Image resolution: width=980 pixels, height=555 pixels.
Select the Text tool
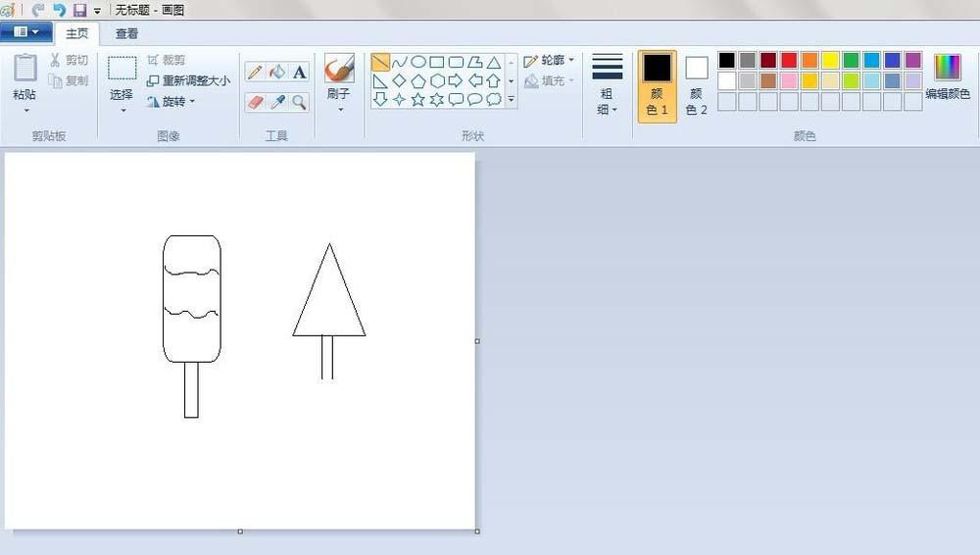300,72
